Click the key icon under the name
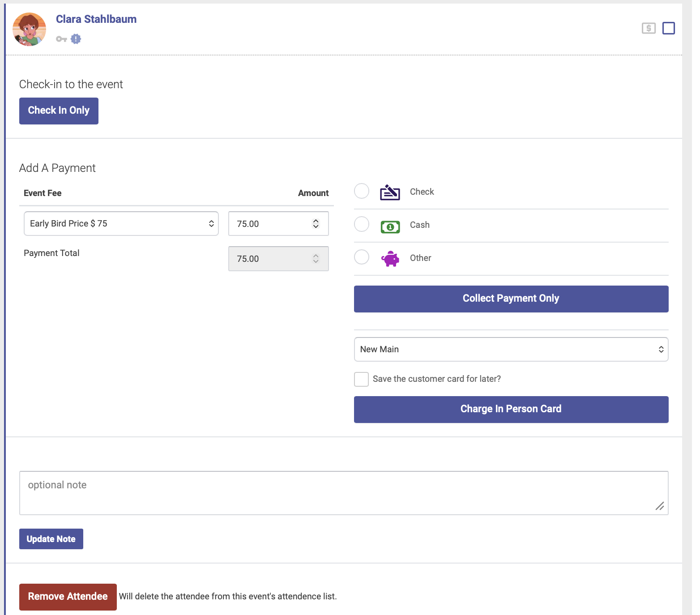 [61, 39]
